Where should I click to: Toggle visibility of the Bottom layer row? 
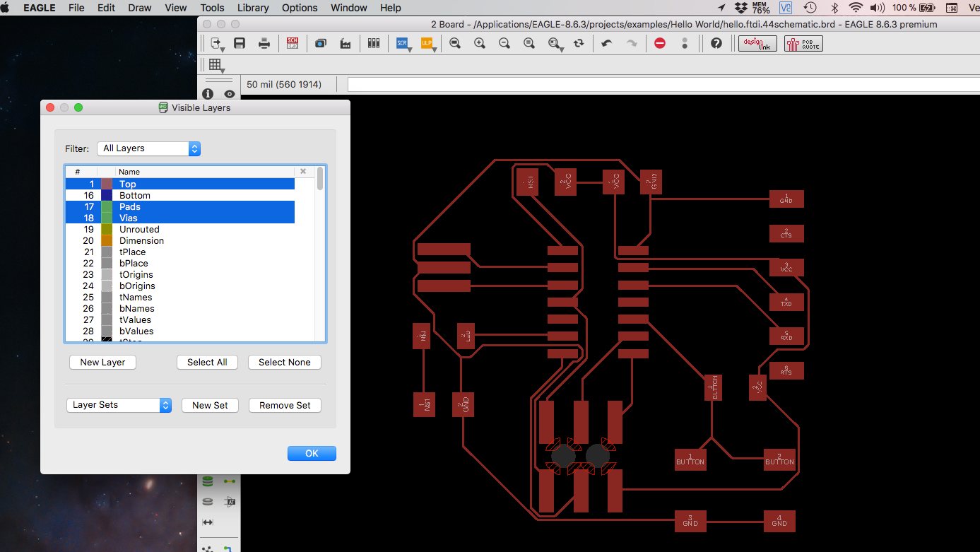[x=180, y=195]
